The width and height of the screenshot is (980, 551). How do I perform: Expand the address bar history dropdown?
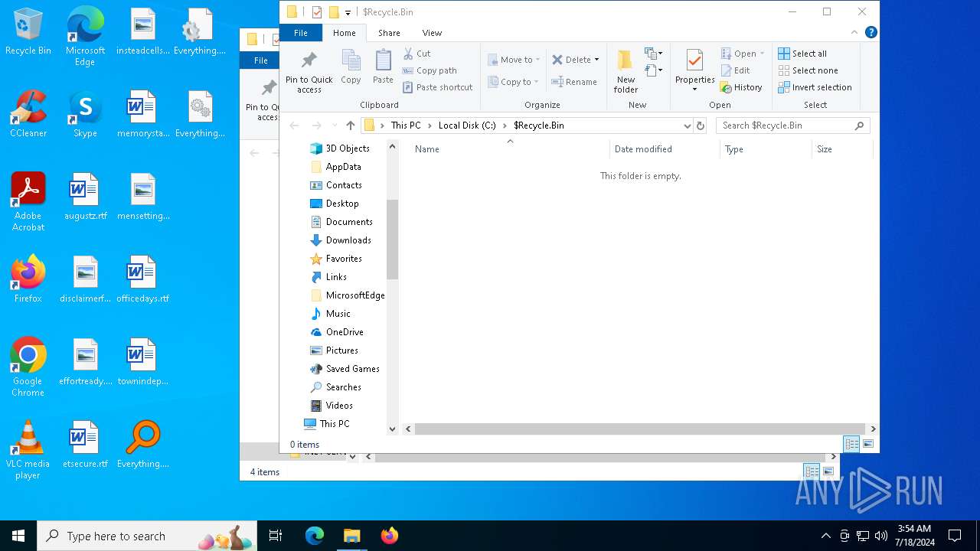point(687,126)
